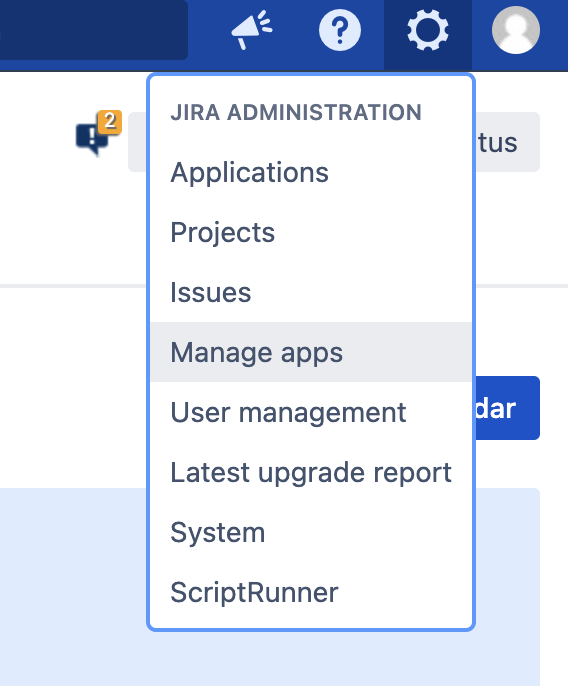Open the help question mark icon

tap(340, 30)
